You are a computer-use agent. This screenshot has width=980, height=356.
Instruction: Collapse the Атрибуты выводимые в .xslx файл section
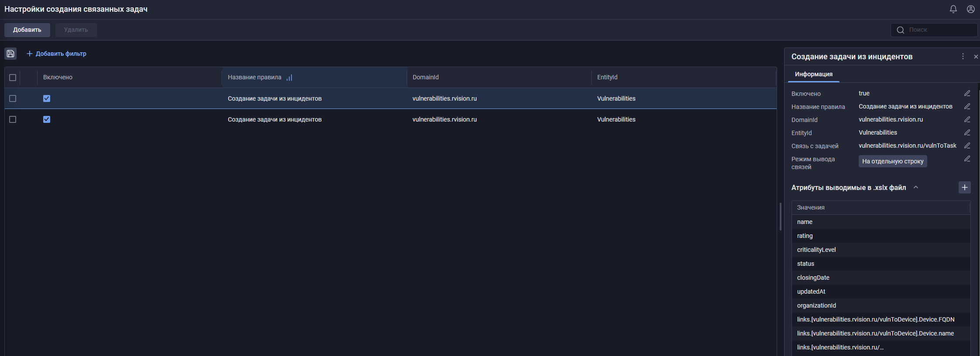tap(916, 187)
